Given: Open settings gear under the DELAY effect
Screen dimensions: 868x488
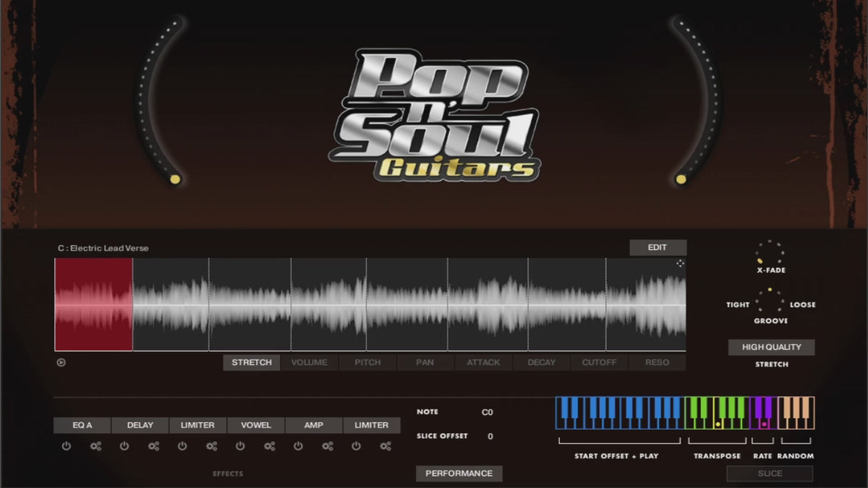Looking at the screenshot, I should (x=153, y=447).
